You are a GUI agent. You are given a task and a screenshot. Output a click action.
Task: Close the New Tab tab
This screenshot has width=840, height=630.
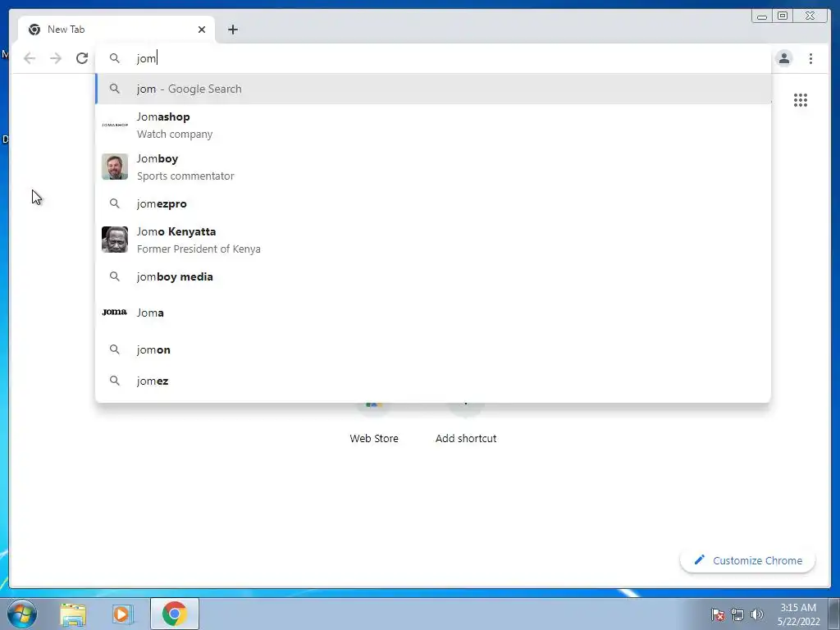tap(202, 30)
